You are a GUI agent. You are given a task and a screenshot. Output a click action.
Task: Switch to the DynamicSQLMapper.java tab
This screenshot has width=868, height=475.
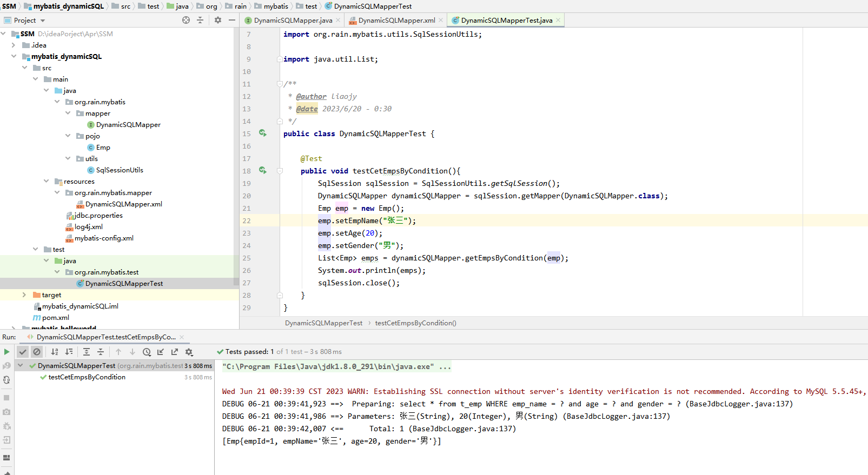point(293,21)
